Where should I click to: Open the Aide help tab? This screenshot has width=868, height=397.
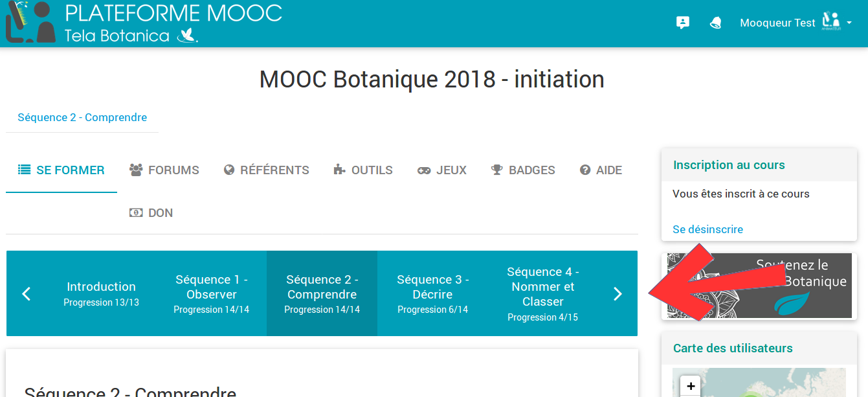pos(601,170)
